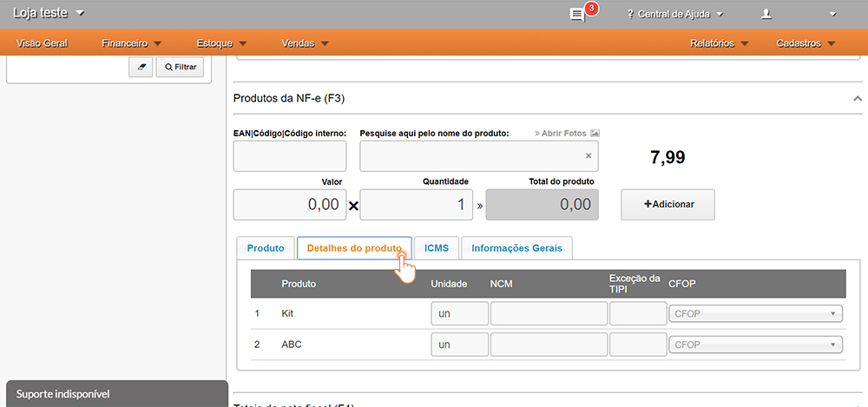Collapse the Produtos da NF-e section
This screenshot has width=868, height=407.
pyautogui.click(x=858, y=99)
